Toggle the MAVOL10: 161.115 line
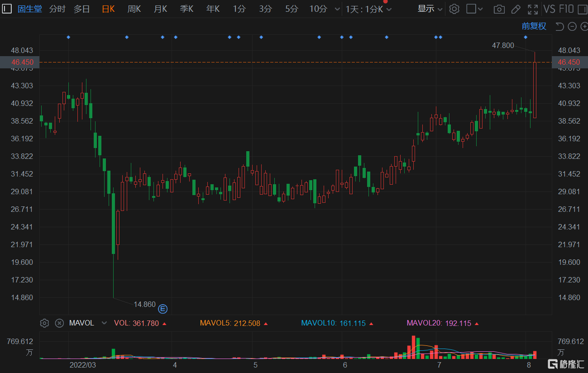The height and width of the screenshot is (373, 588). click(338, 323)
